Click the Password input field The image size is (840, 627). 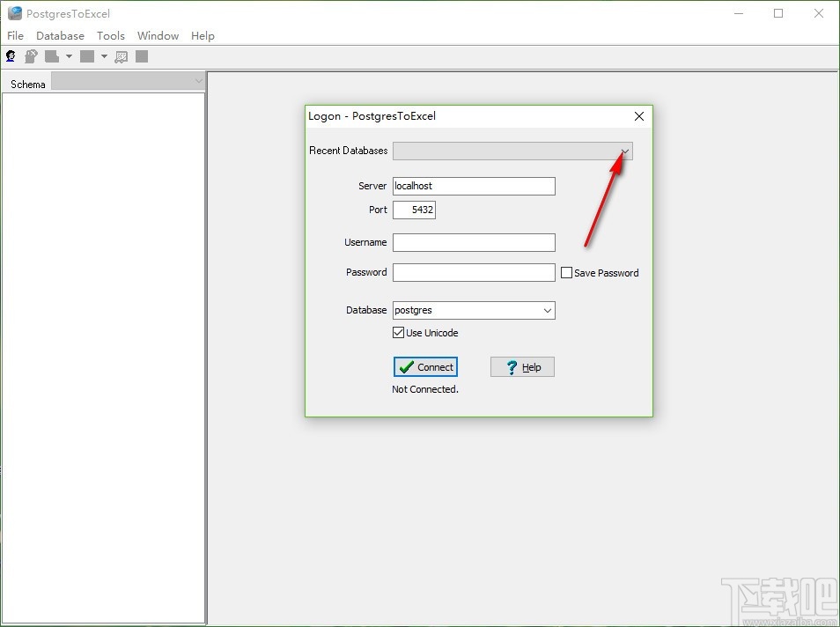[x=474, y=272]
